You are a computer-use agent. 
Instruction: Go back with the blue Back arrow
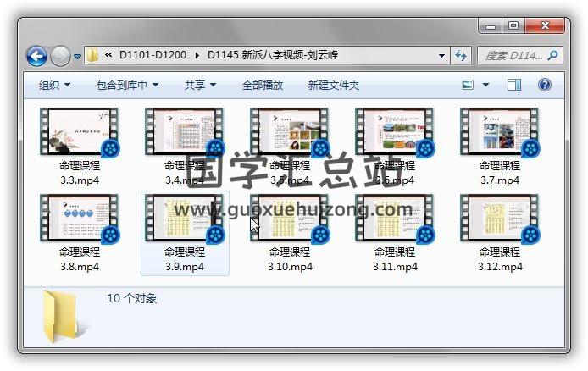click(36, 57)
